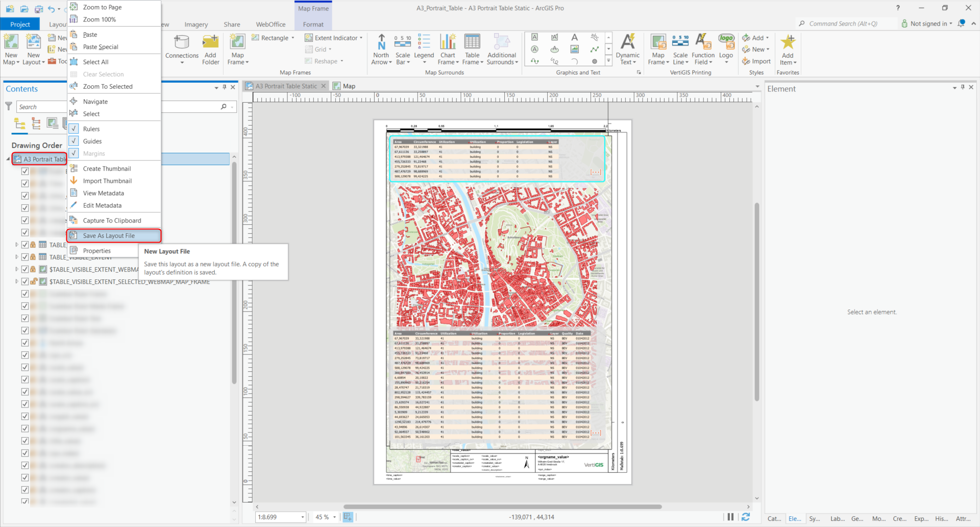Uncheck Guides in the context menu
The image size is (980, 527).
(x=93, y=141)
